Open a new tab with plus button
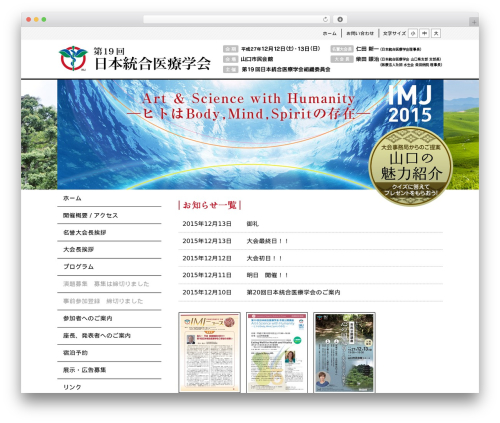500x423 pixels. click(474, 22)
